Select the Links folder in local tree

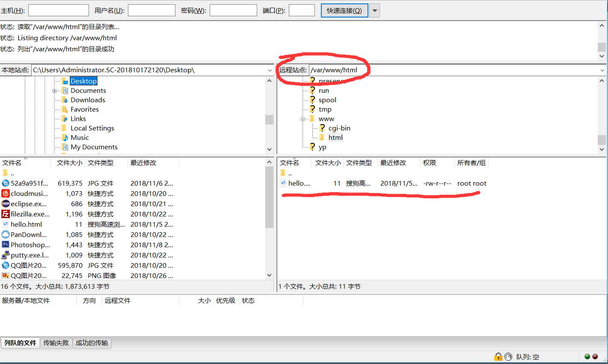coord(78,118)
